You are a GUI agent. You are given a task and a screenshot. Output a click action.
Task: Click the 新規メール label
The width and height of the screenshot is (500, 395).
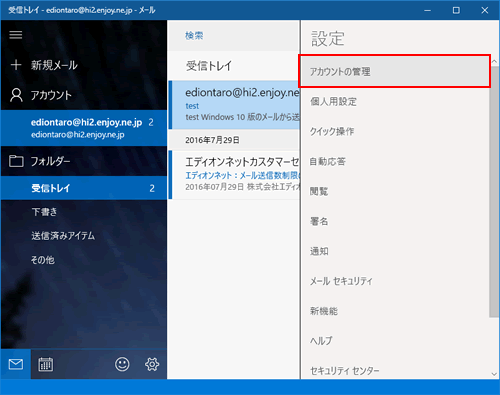click(x=54, y=65)
